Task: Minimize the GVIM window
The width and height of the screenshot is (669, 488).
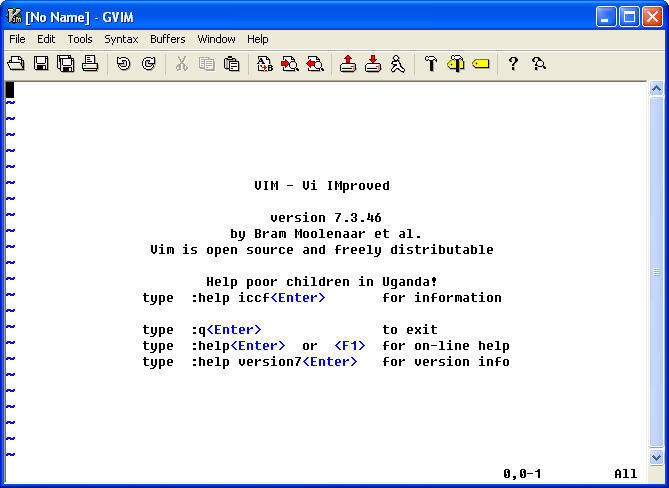Action: click(x=606, y=17)
